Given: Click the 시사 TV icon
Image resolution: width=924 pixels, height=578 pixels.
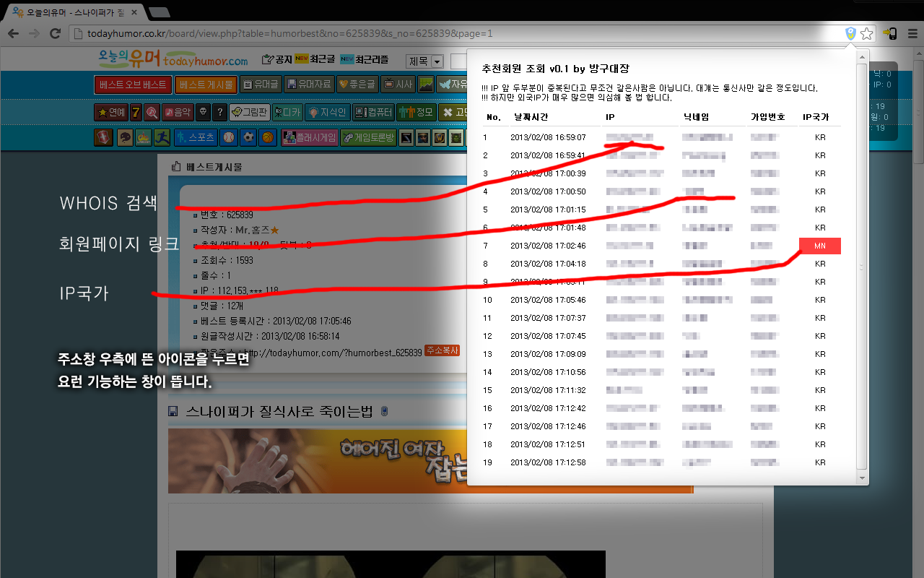Looking at the screenshot, I should 389,84.
